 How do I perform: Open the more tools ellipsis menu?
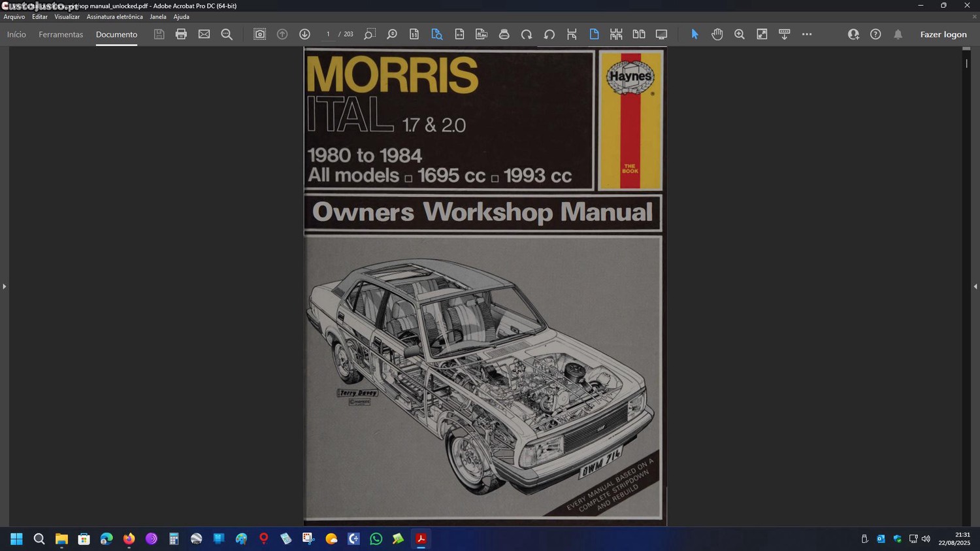click(x=807, y=34)
